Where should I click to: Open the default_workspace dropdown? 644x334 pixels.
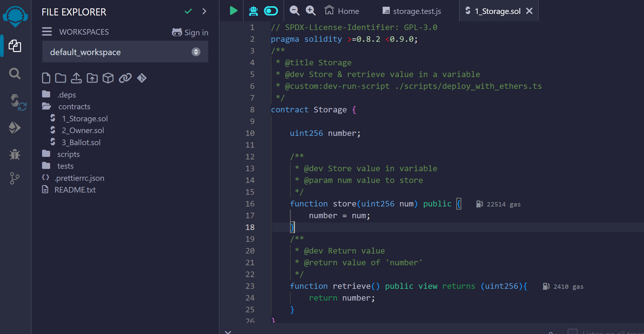pyautogui.click(x=125, y=52)
